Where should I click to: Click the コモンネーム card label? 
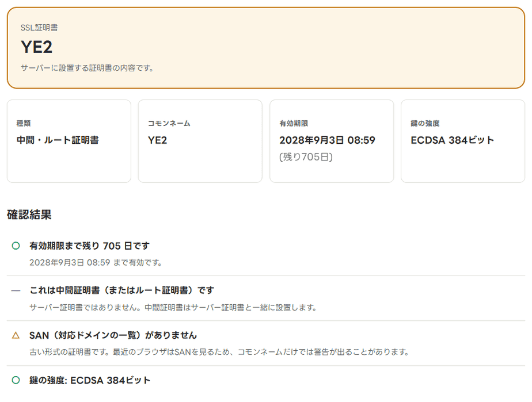pyautogui.click(x=169, y=124)
